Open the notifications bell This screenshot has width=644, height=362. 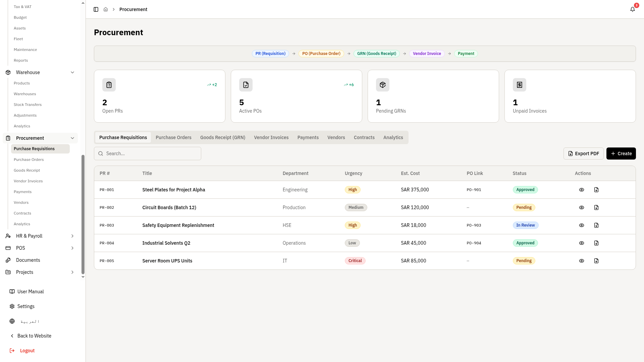632,9
